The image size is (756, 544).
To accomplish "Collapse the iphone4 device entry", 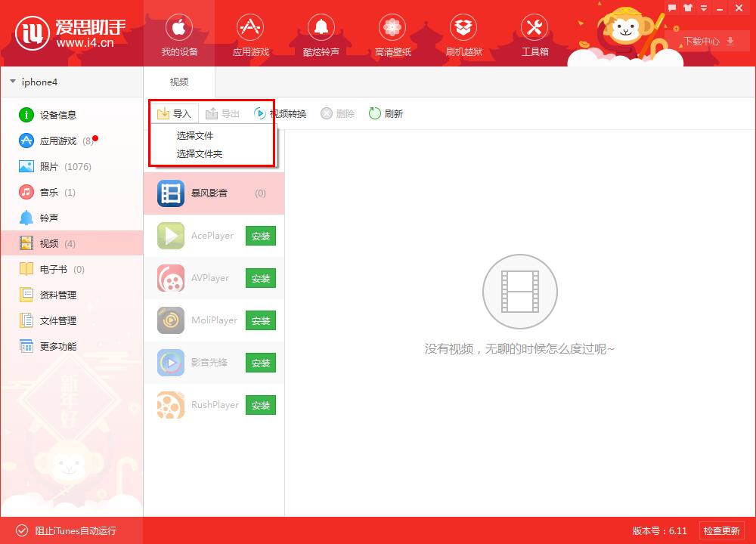I will coord(12,82).
